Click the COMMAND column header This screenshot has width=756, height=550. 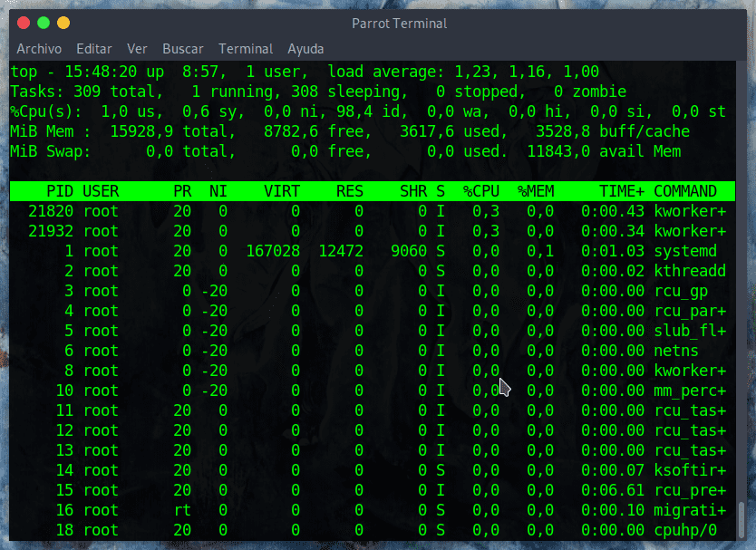[x=685, y=191]
